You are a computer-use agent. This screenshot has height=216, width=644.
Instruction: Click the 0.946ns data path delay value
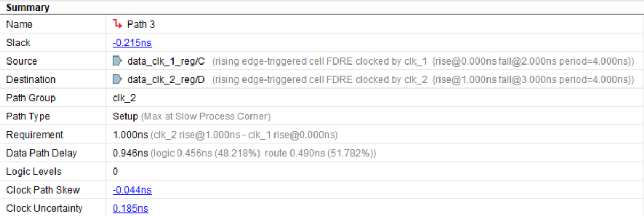(130, 153)
